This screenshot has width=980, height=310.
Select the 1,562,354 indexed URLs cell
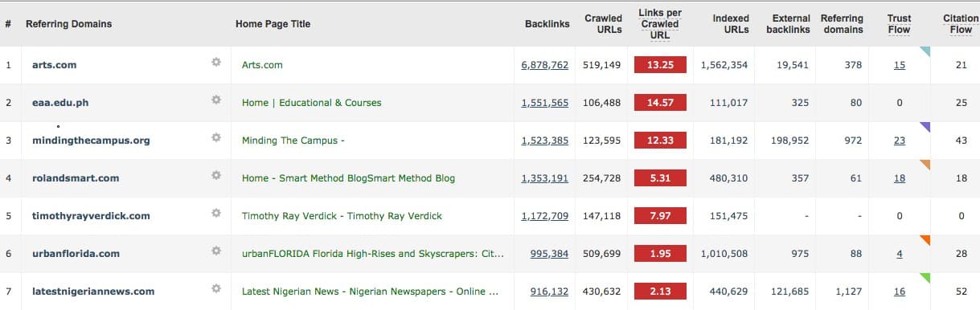[724, 65]
